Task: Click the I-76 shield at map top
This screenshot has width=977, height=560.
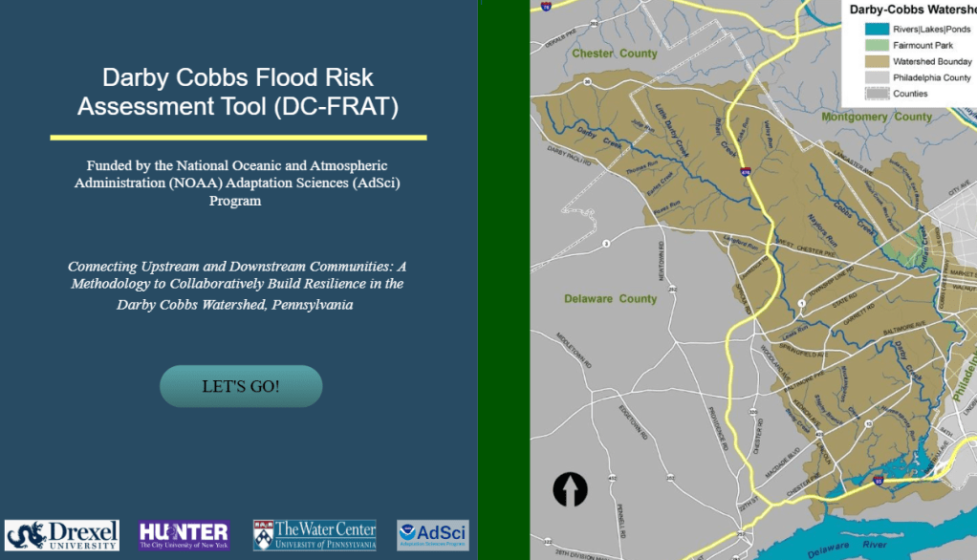Action: (546, 6)
